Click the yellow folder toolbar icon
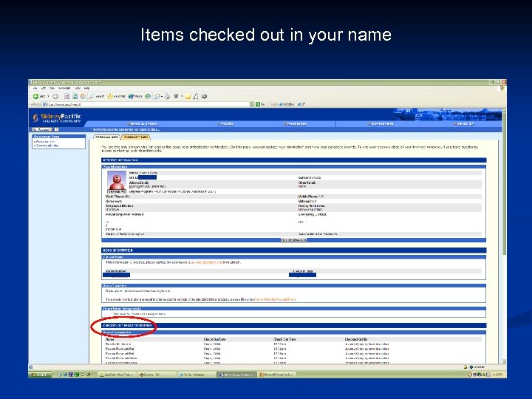This screenshot has width=532, height=399. [188, 96]
